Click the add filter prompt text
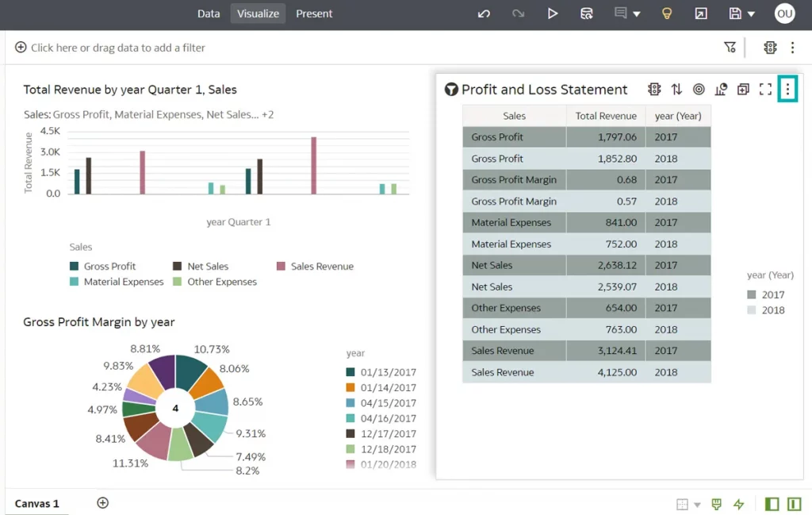 tap(117, 48)
